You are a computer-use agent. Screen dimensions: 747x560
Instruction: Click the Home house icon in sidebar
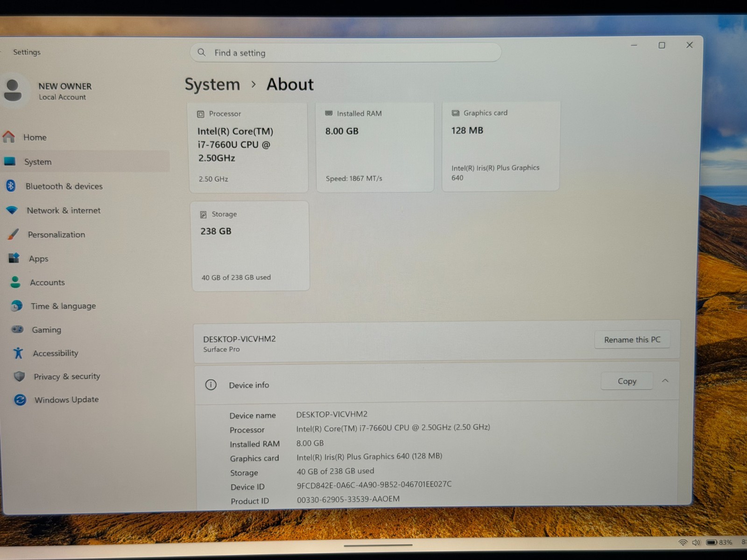(x=9, y=137)
